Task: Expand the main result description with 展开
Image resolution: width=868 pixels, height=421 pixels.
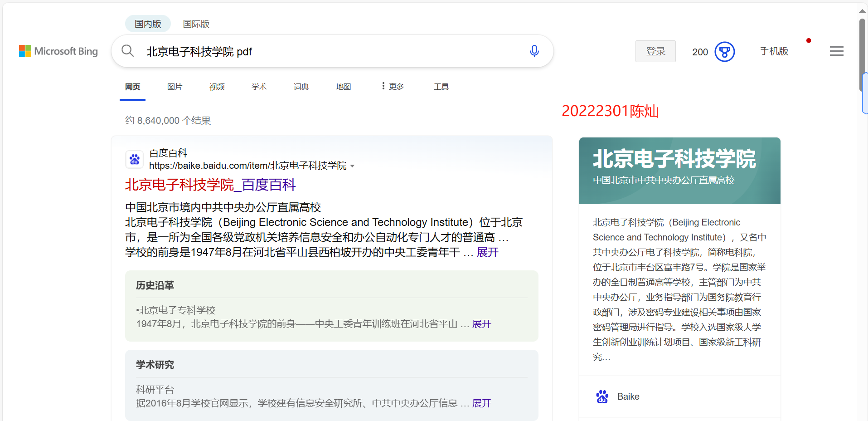Action: 487,252
